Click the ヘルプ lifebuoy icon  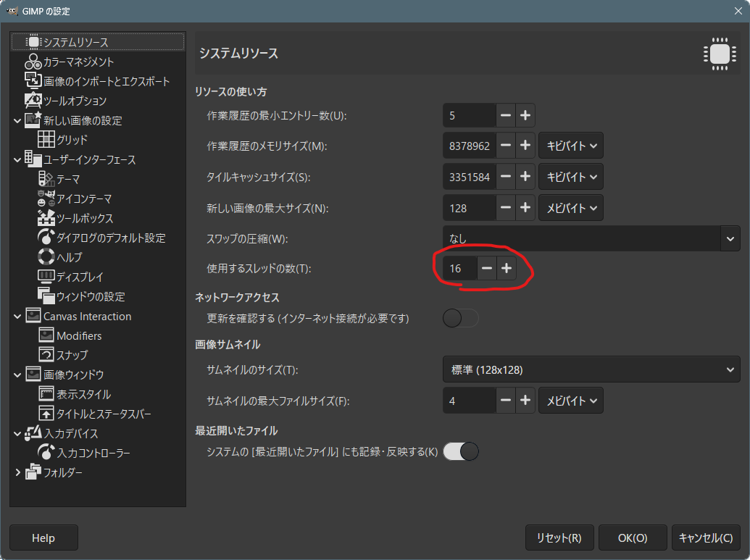[x=46, y=257]
